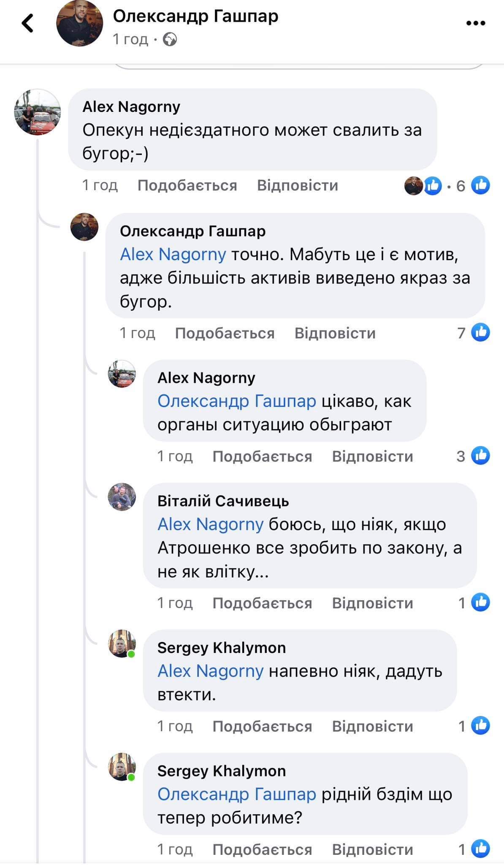Open the three-dot options menu

point(475,24)
